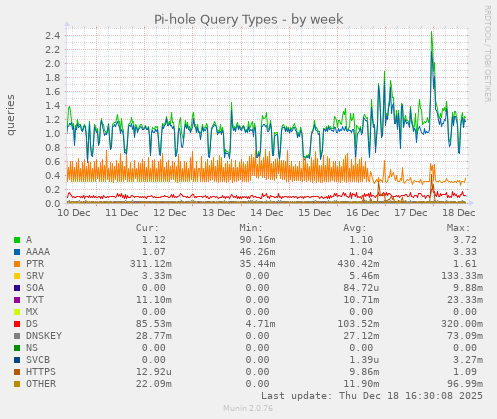Click the 'OTHER' legend label
This screenshot has height=419, width=497.
[41, 384]
